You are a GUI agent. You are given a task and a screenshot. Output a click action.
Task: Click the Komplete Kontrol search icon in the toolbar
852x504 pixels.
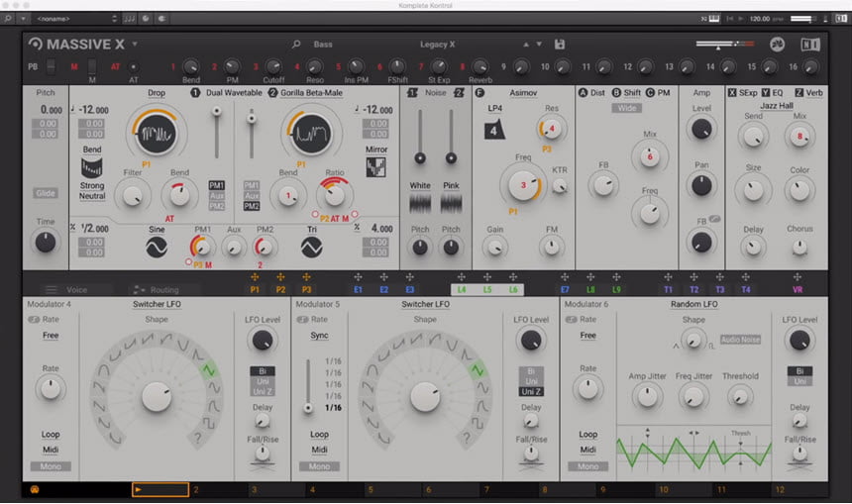tap(8, 19)
